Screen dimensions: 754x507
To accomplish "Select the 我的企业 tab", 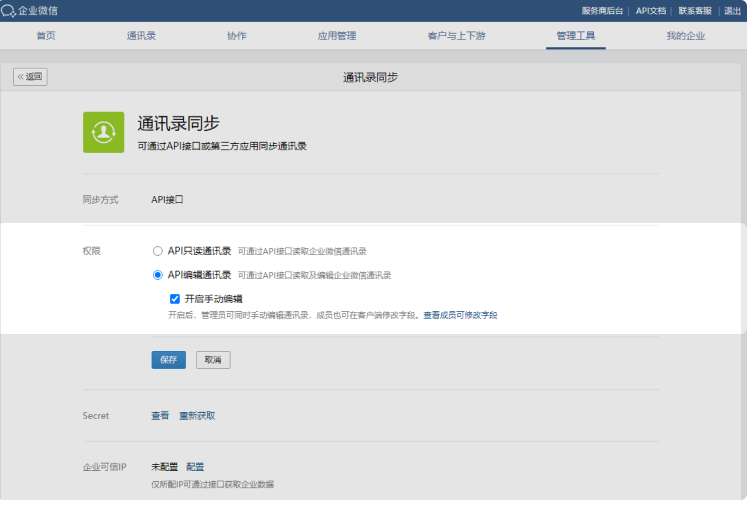I will (686, 36).
